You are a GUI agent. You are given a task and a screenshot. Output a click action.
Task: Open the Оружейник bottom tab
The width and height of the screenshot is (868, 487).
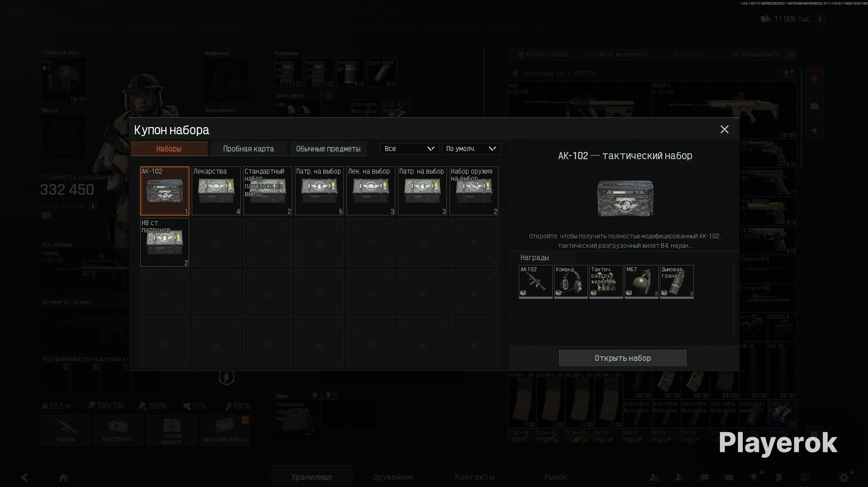point(394,477)
